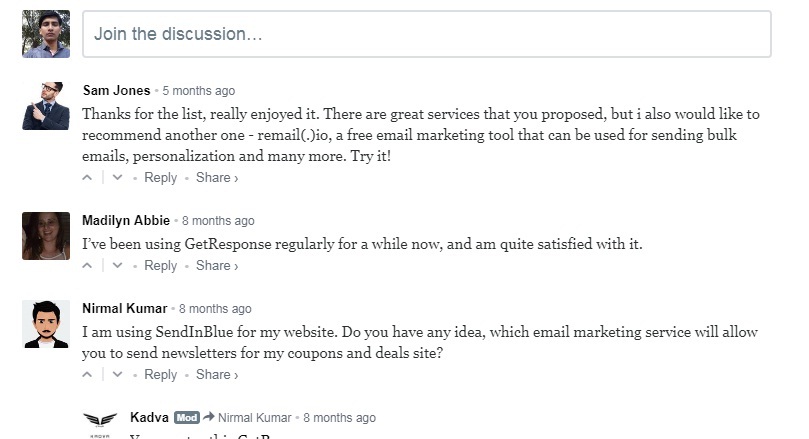Open the Kadva username link

point(149,417)
